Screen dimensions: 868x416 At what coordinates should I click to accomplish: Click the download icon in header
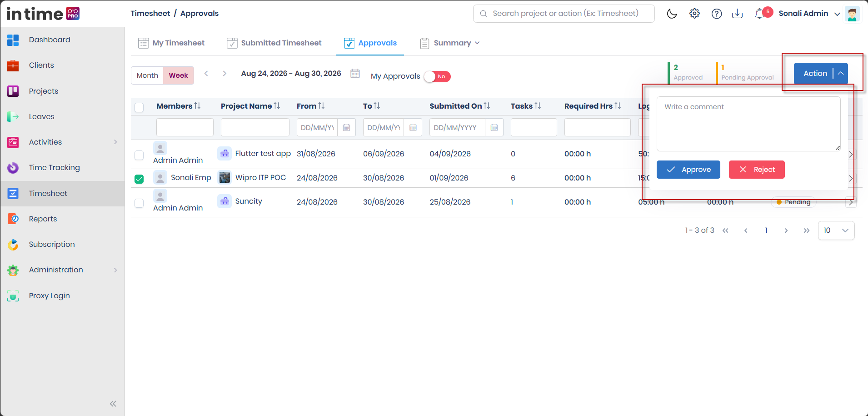[737, 14]
